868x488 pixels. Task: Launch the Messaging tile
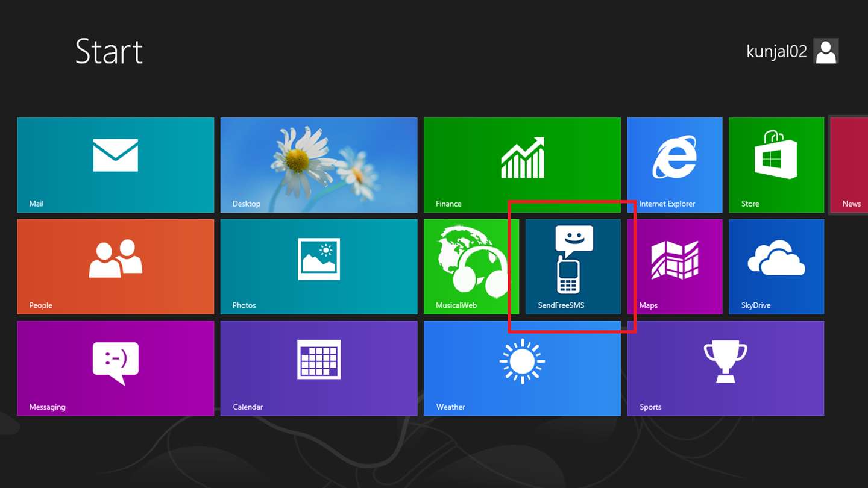[116, 368]
